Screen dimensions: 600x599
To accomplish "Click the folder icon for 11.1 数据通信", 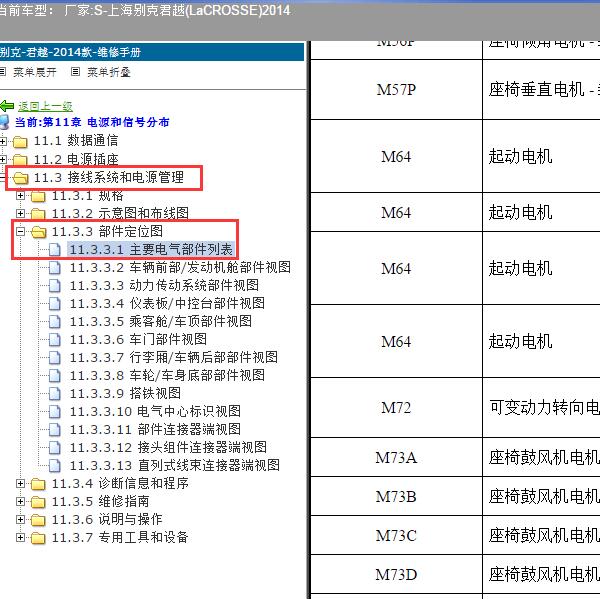I will click(x=20, y=142).
